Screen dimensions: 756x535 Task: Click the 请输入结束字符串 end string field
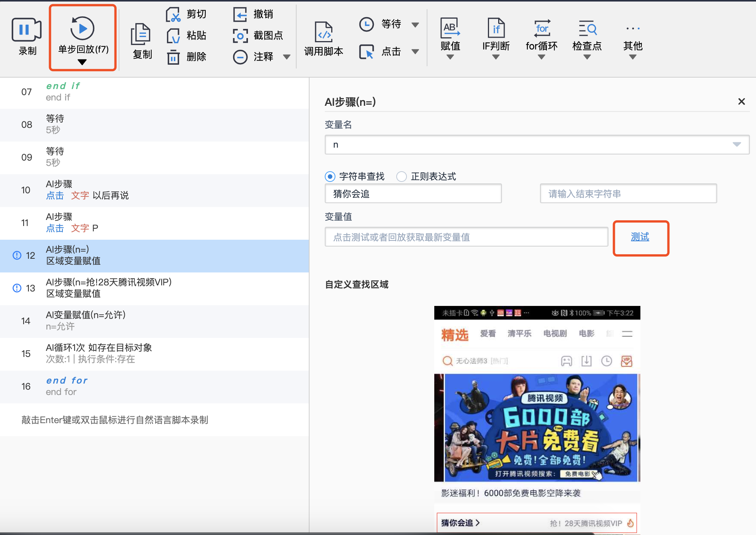tap(628, 194)
